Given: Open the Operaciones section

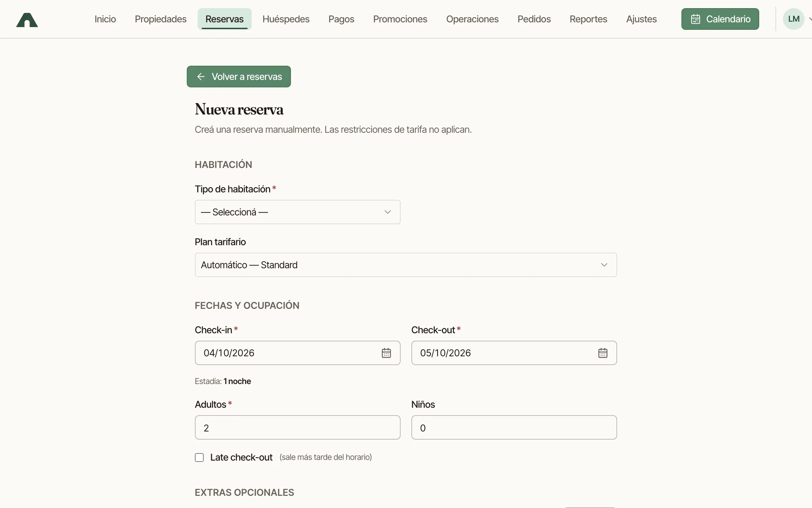Looking at the screenshot, I should [472, 19].
